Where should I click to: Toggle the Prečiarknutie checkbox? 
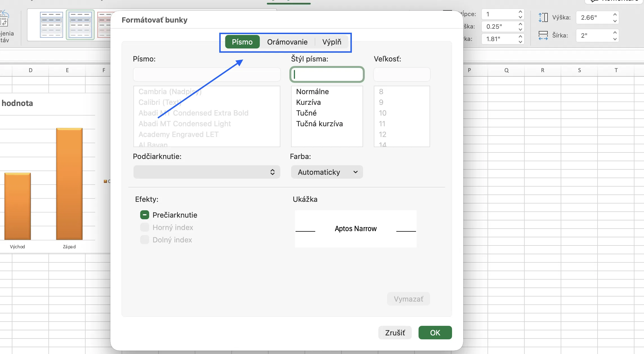(145, 215)
